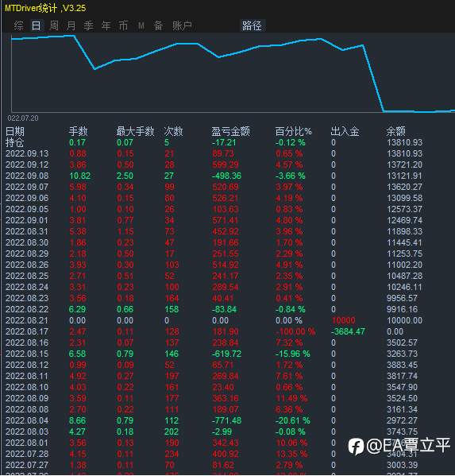Click the 11898.33 balance value
This screenshot has height=476, width=455.
405,231
